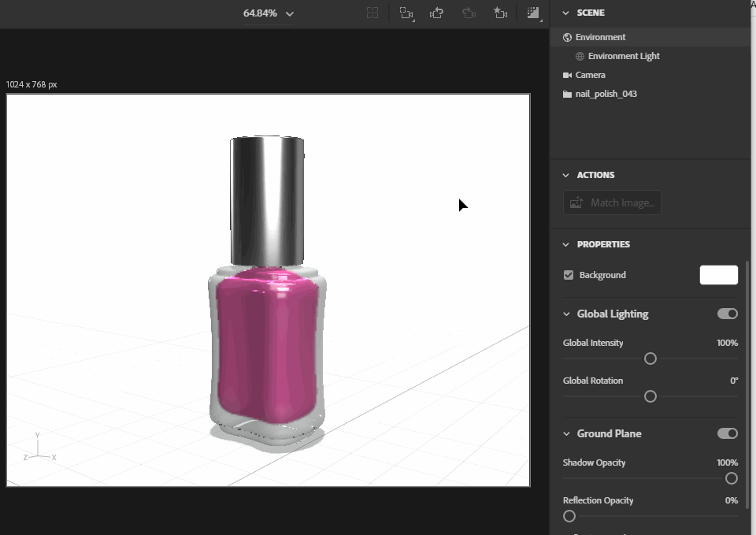756x535 pixels.
Task: Click the XYZ axis gizmo in canvas
Action: (39, 448)
